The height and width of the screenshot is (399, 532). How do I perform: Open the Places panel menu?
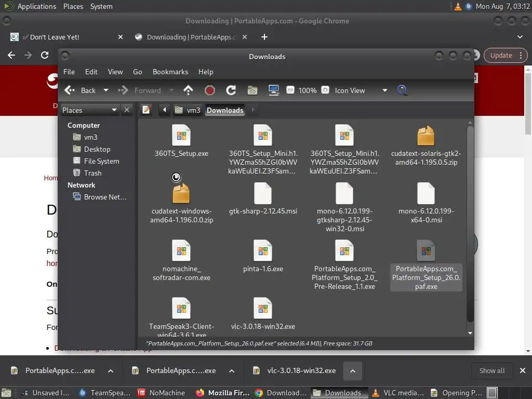point(73,6)
